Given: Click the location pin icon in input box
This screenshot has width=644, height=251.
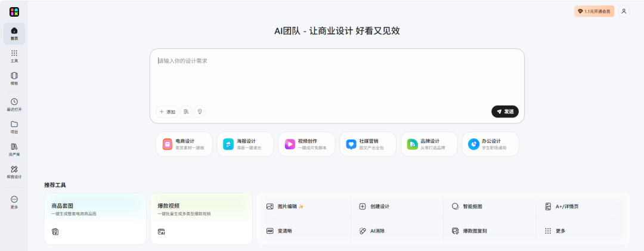Looking at the screenshot, I should click(x=200, y=111).
